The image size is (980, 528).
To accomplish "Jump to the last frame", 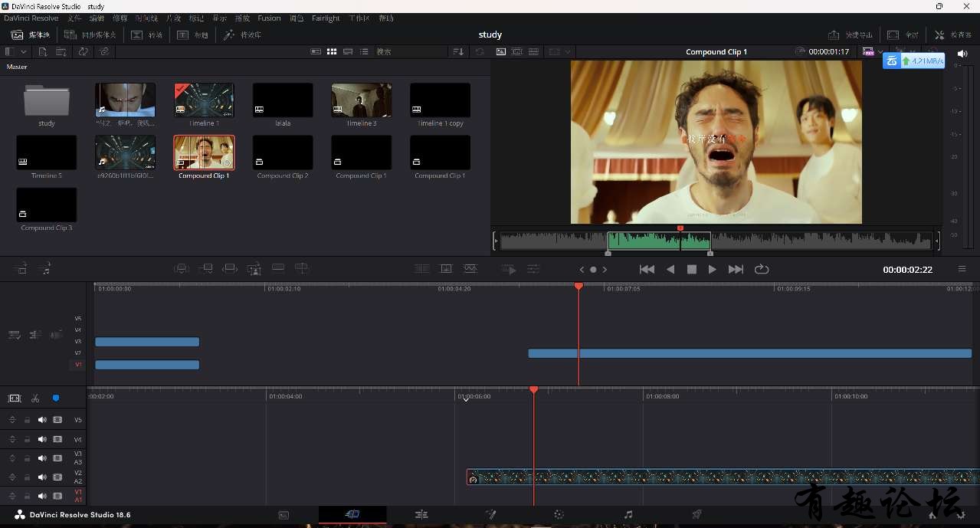I will 736,269.
